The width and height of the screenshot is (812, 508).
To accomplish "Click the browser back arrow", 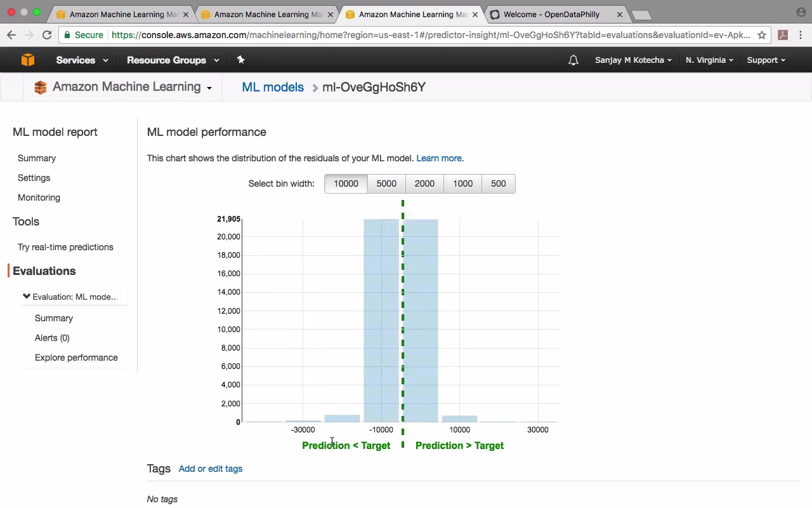I will click(11, 35).
